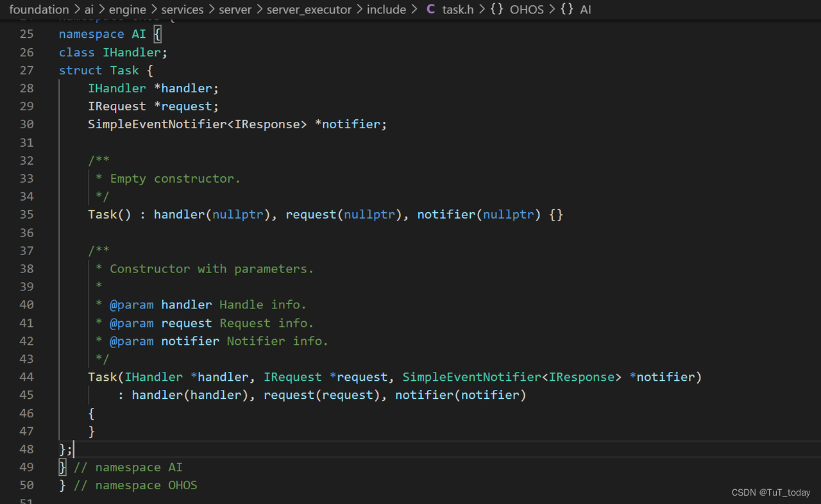Image resolution: width=821 pixels, height=504 pixels.
Task: Click the C file icon in breadcrumb
Action: point(430,10)
